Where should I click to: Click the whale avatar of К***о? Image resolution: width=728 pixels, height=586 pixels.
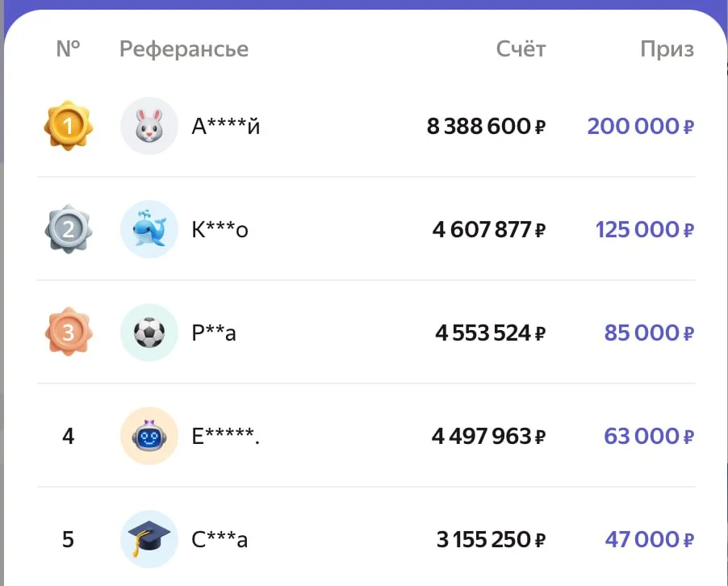149,229
